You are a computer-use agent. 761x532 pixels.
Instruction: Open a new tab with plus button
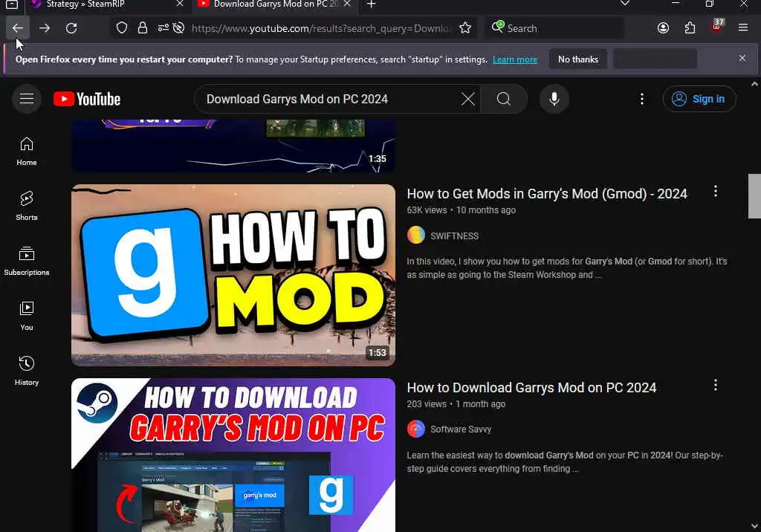click(372, 4)
